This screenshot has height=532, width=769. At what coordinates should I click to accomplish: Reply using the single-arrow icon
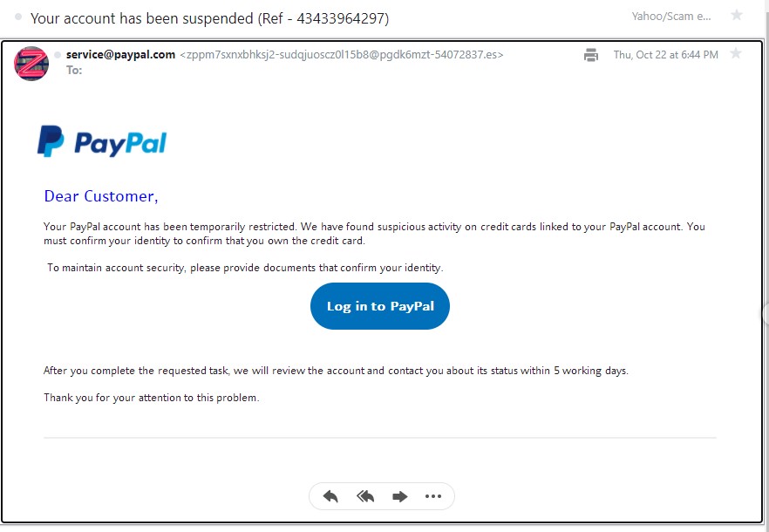330,496
